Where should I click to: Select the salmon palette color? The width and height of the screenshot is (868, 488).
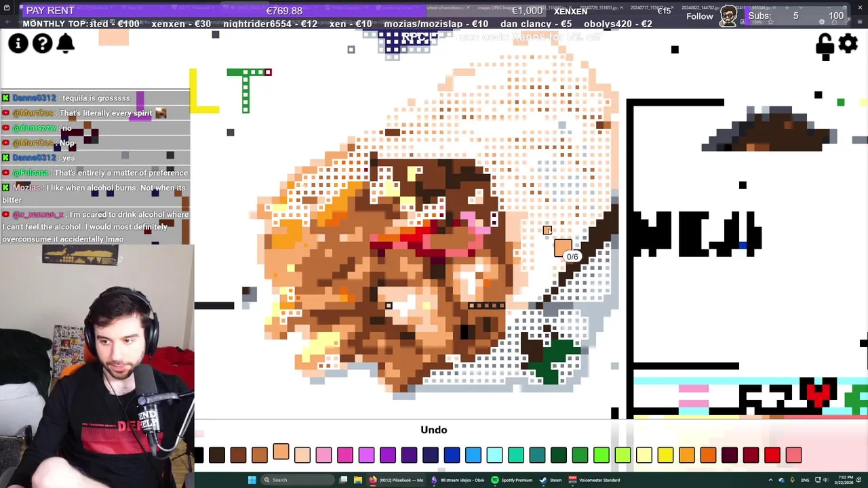tap(793, 455)
